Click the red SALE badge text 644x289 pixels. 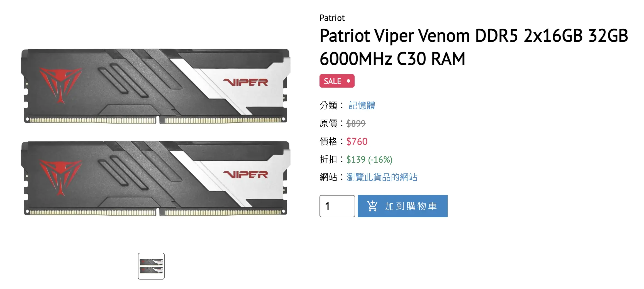tap(332, 81)
